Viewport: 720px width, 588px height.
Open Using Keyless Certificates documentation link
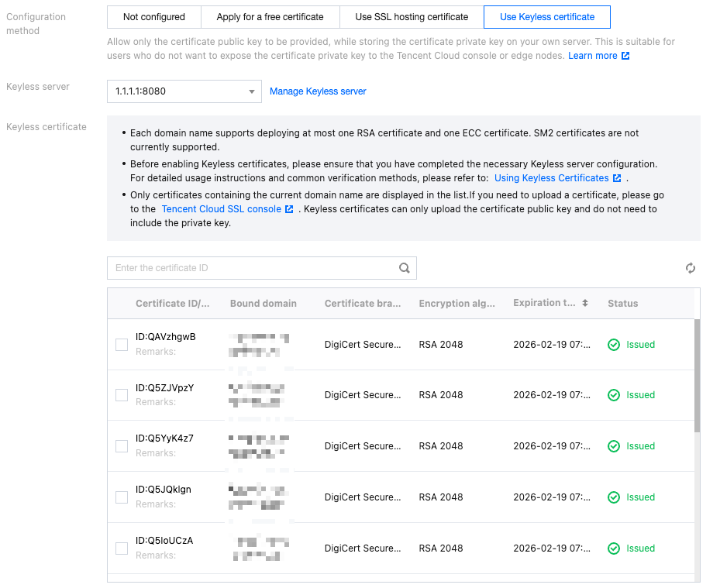pos(552,178)
